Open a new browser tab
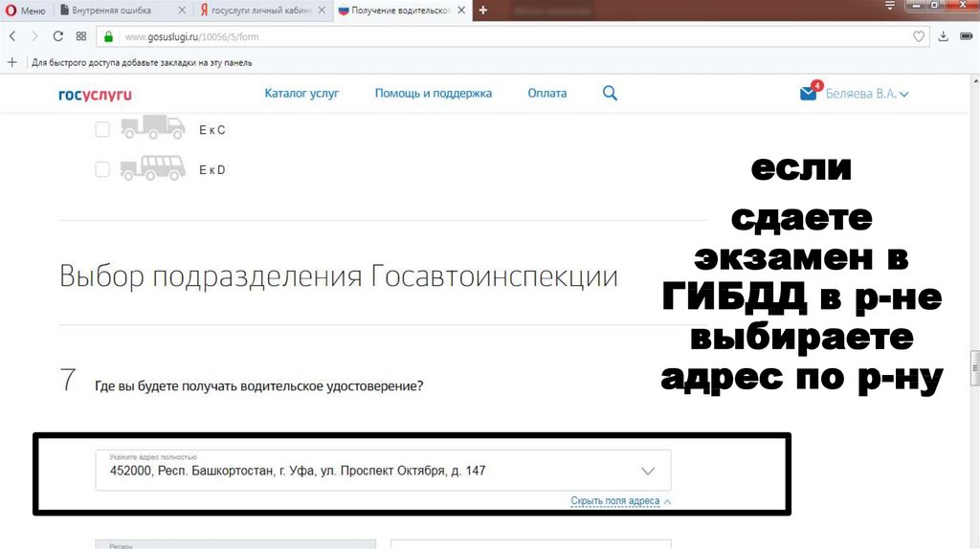Screen dimensions: 980x549 (x=482, y=10)
